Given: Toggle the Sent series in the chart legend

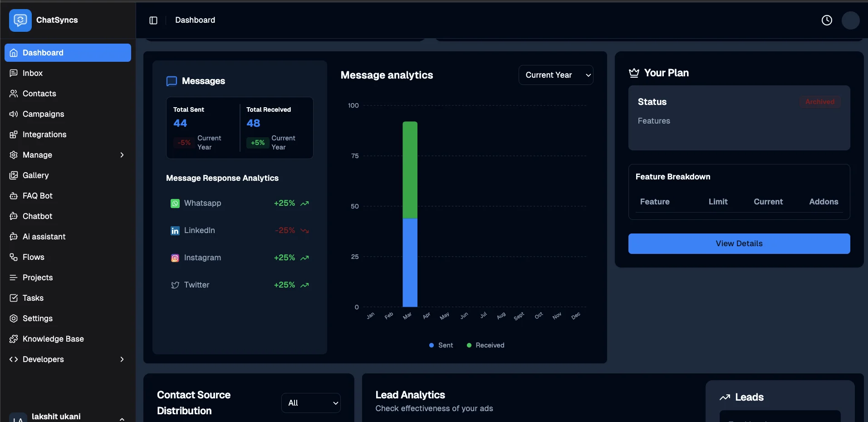Looking at the screenshot, I should pyautogui.click(x=441, y=345).
